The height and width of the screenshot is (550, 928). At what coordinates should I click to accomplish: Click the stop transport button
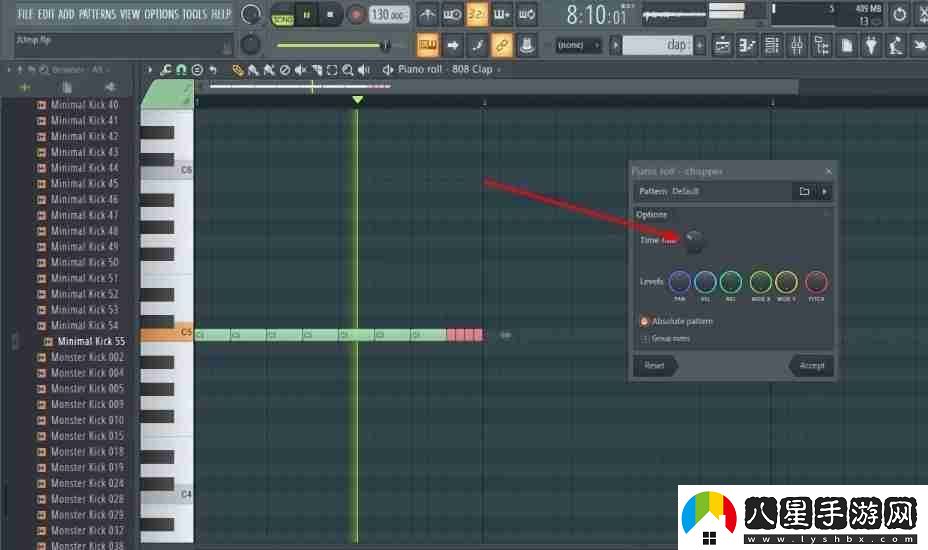point(330,15)
